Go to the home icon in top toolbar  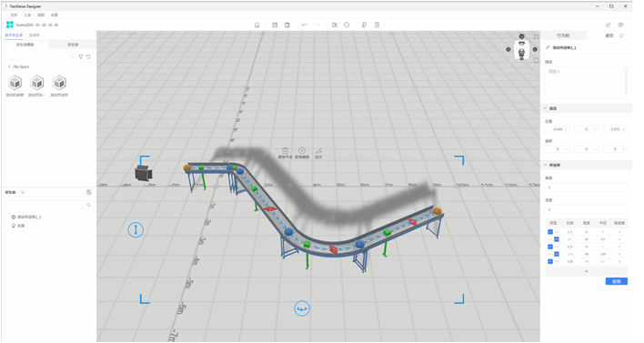[257, 25]
